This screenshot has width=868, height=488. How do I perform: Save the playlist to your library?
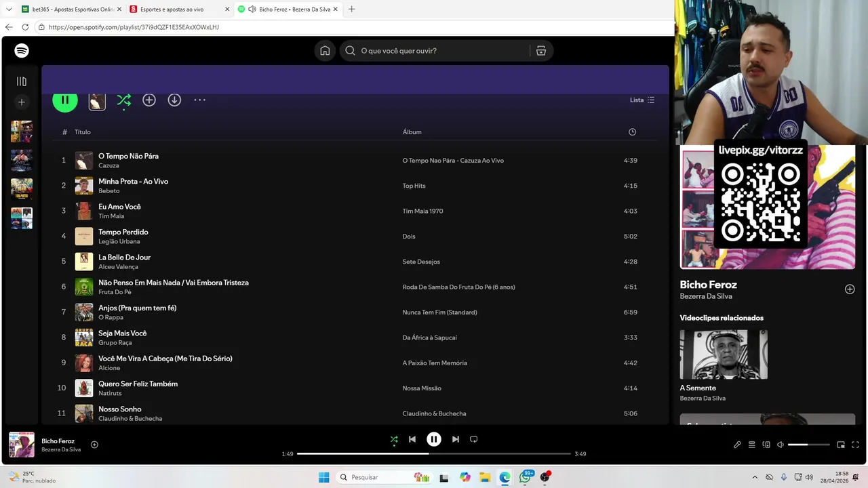pyautogui.click(x=149, y=100)
